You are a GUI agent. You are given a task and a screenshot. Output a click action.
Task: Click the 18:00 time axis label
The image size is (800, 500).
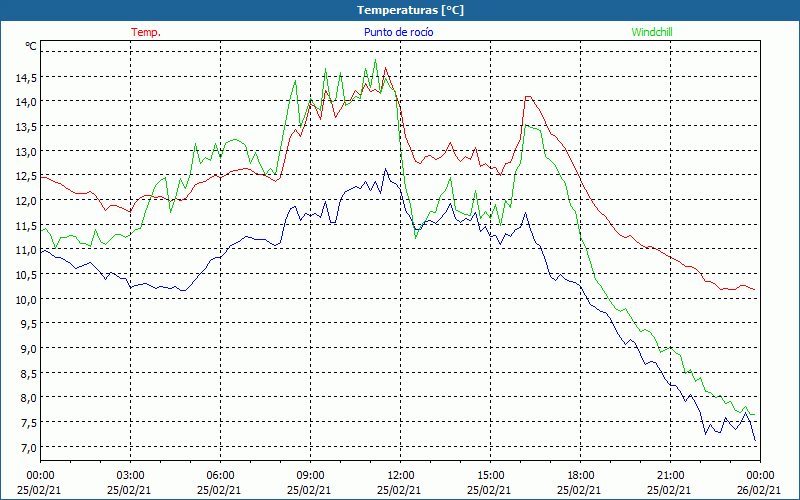coord(580,476)
